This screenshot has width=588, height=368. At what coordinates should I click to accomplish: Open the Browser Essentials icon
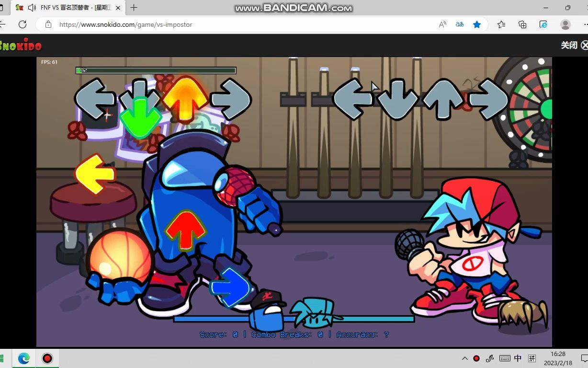(543, 24)
